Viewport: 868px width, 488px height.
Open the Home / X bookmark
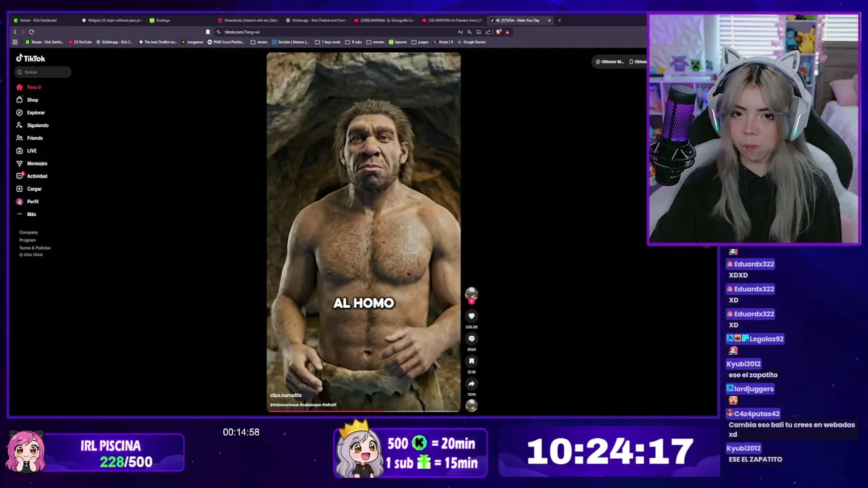tap(443, 42)
